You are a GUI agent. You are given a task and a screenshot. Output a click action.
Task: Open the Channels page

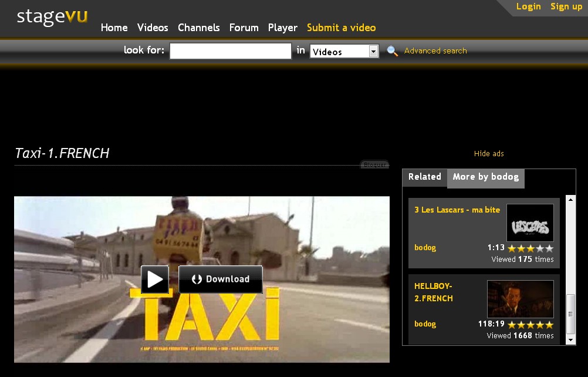(199, 28)
